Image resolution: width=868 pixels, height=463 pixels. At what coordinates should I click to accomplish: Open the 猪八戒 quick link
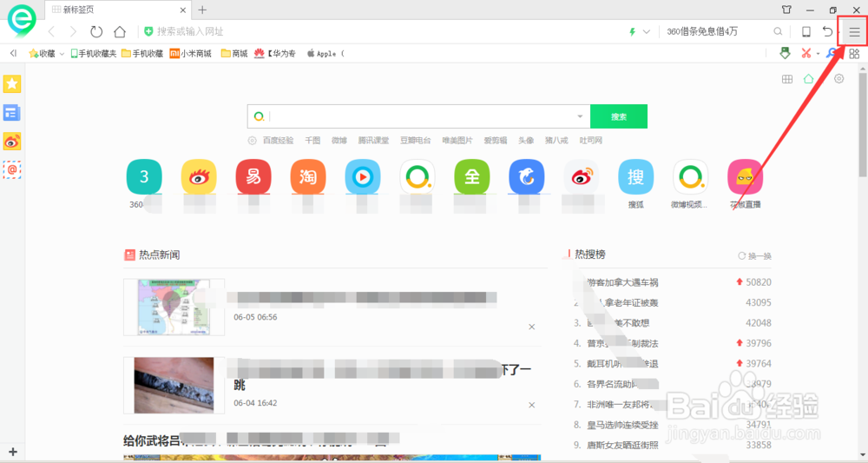coord(556,141)
